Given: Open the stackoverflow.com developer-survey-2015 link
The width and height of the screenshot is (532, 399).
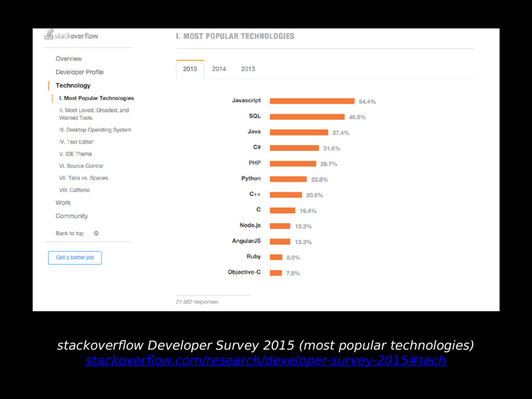Looking at the screenshot, I should (x=265, y=361).
